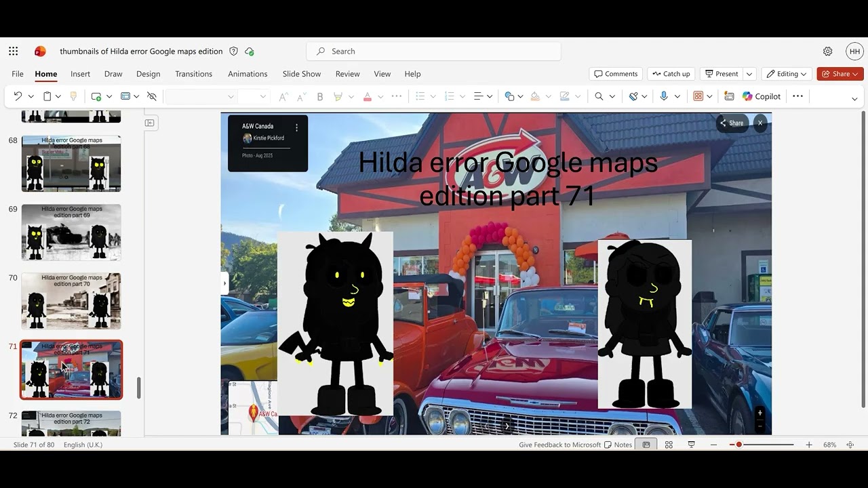Open more ribbon commands ellipsis
The width and height of the screenshot is (868, 488).
[798, 96]
